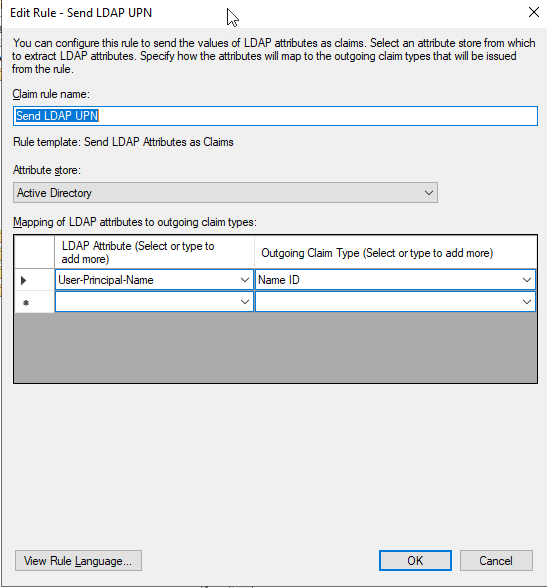Open the Attribute store dropdown

pos(225,193)
